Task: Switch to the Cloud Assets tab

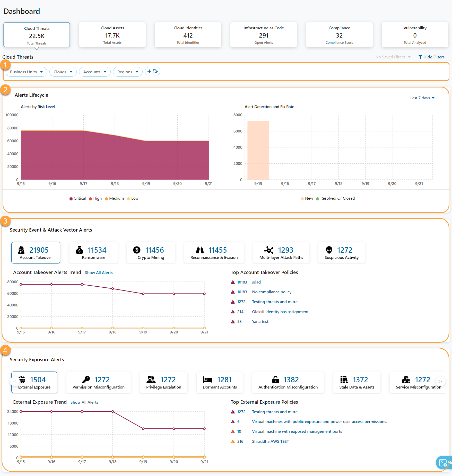Action: 112,35
